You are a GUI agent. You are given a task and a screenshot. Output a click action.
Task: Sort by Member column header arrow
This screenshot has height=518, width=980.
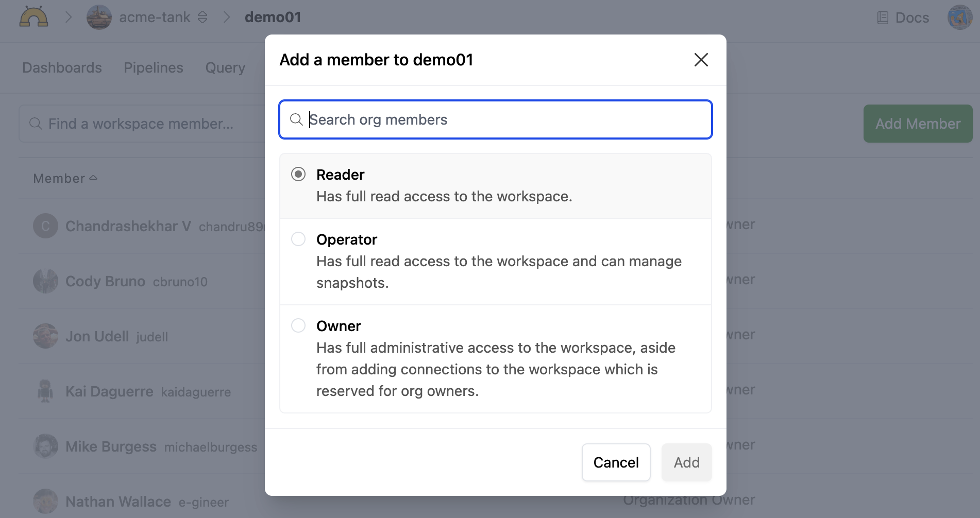93,178
